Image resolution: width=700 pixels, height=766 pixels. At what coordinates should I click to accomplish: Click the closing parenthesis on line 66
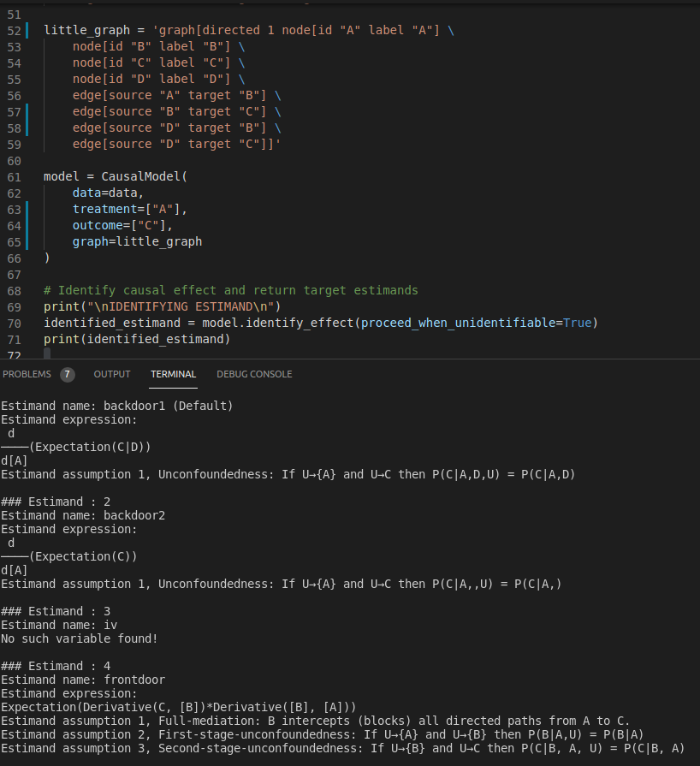tap(47, 258)
